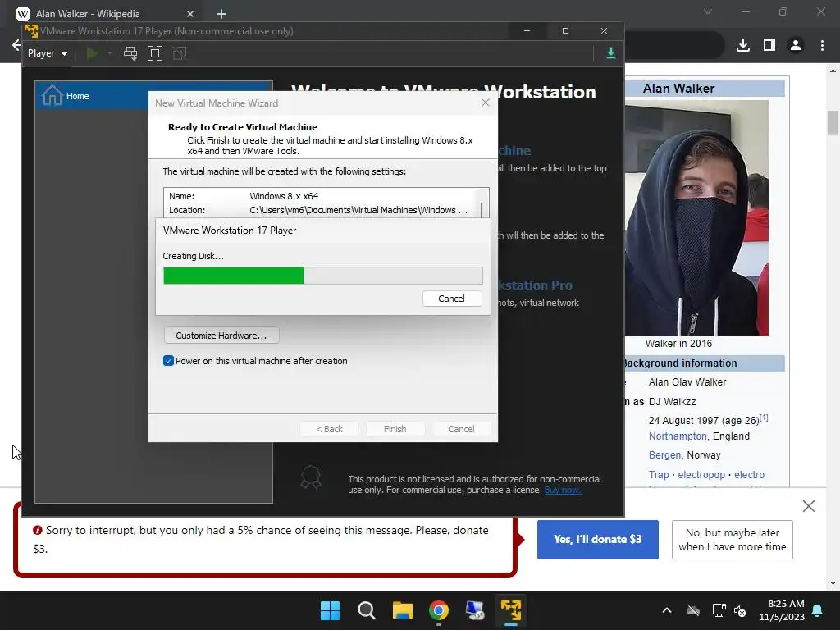
Task: Open the Trap genre link
Action: point(659,475)
